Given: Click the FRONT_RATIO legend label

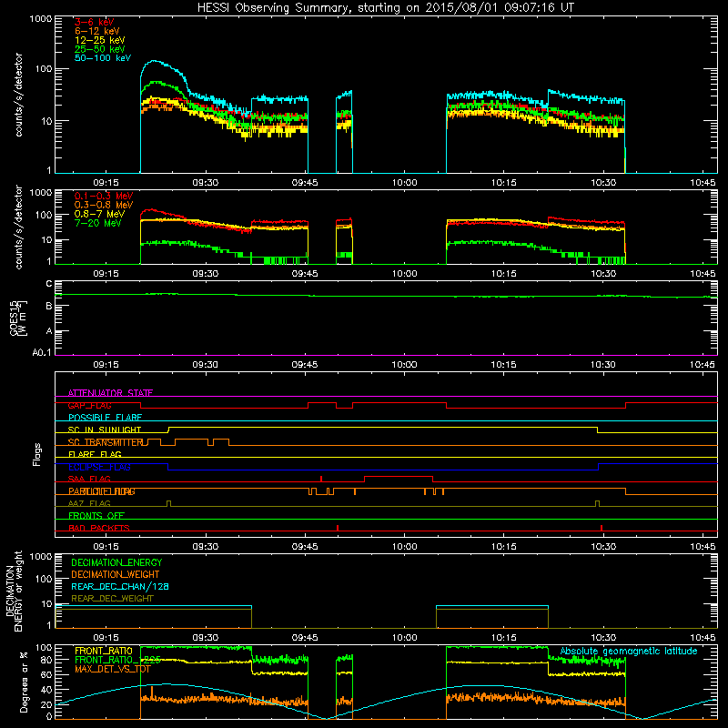Looking at the screenshot, I should [x=104, y=651].
